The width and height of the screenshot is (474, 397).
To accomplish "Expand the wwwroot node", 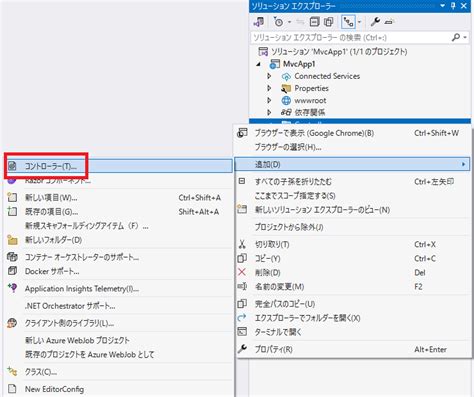I will (269, 100).
